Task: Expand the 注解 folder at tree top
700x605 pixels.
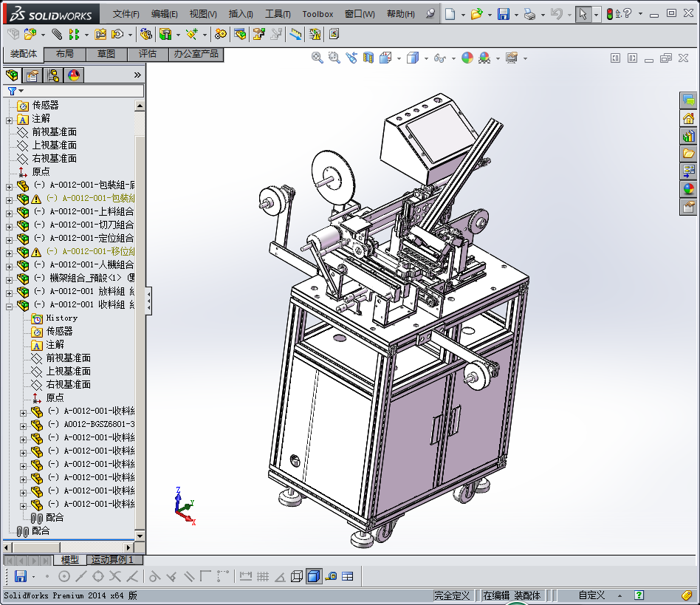Action: coord(10,119)
